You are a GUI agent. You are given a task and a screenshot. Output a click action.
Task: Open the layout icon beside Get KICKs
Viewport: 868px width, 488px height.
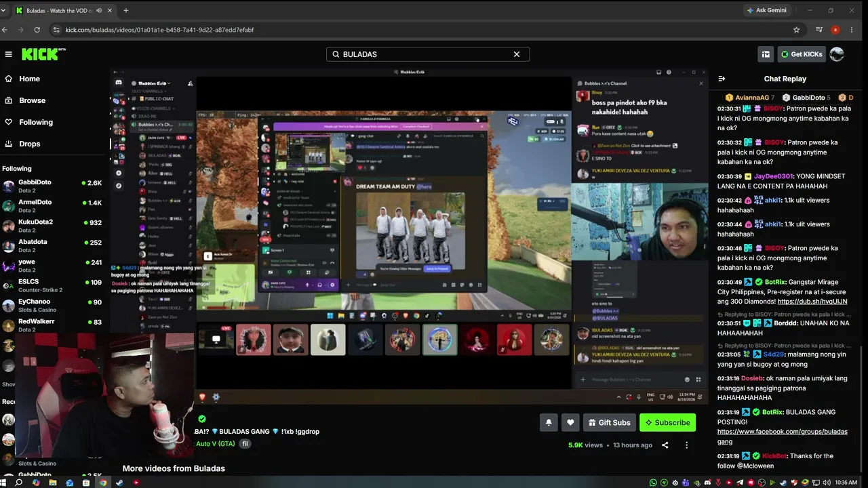point(766,54)
